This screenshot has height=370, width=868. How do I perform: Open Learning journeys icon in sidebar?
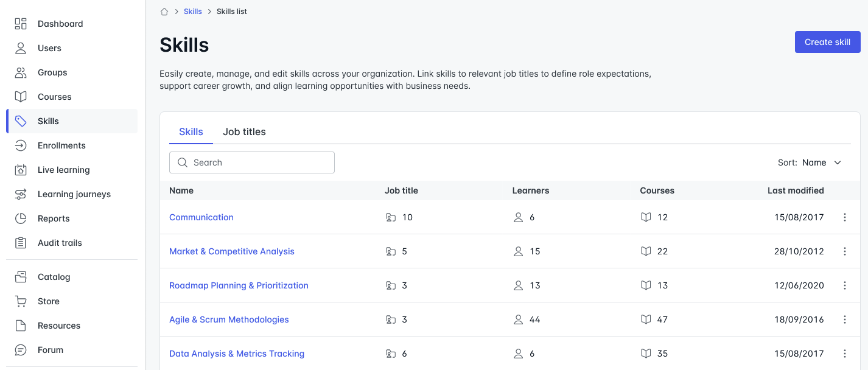coord(21,194)
